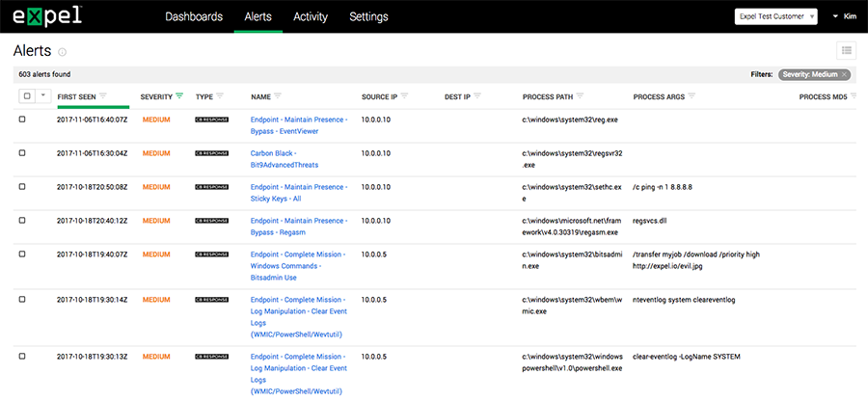The height and width of the screenshot is (401, 868).
Task: Open the Kim user menu
Action: coord(845,16)
